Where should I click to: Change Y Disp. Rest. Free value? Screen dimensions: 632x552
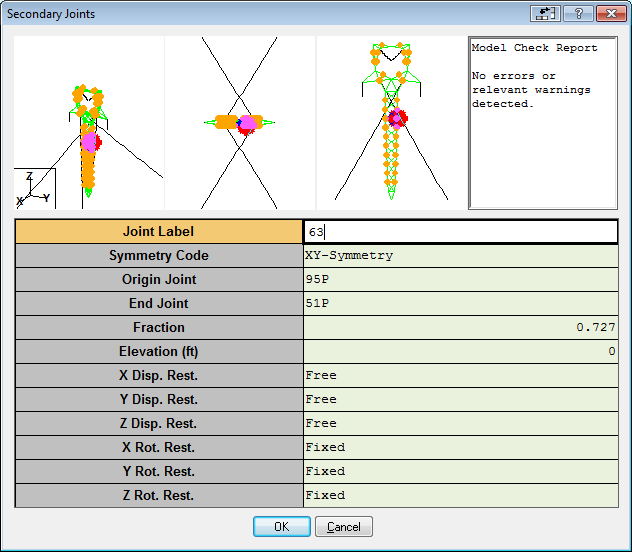[461, 400]
